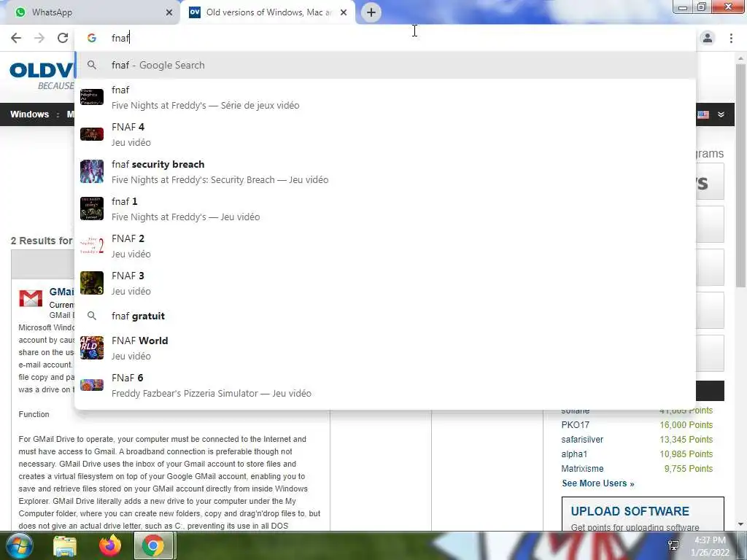The image size is (747, 560).
Task: Click the Gmail envelope icon
Action: point(31,298)
